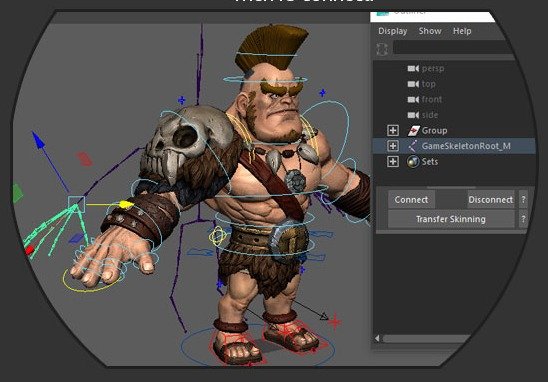
Task: Expand the Sets node
Action: point(393,161)
